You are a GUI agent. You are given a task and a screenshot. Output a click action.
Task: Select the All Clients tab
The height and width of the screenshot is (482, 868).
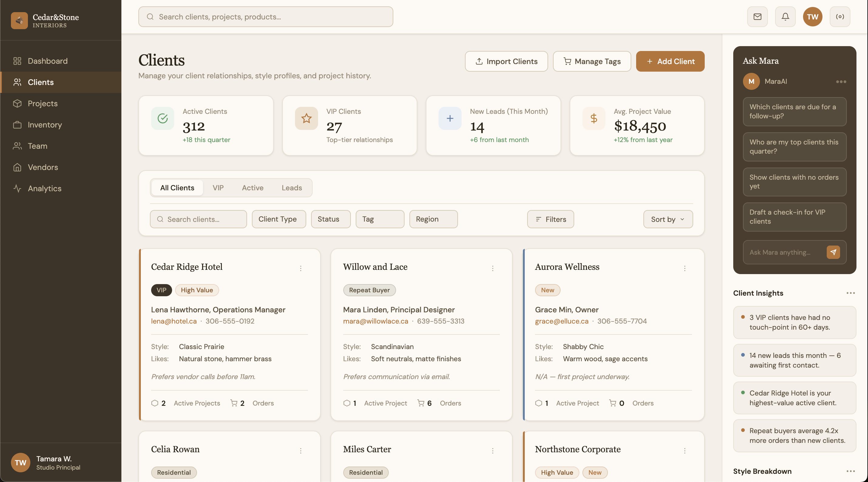click(177, 188)
